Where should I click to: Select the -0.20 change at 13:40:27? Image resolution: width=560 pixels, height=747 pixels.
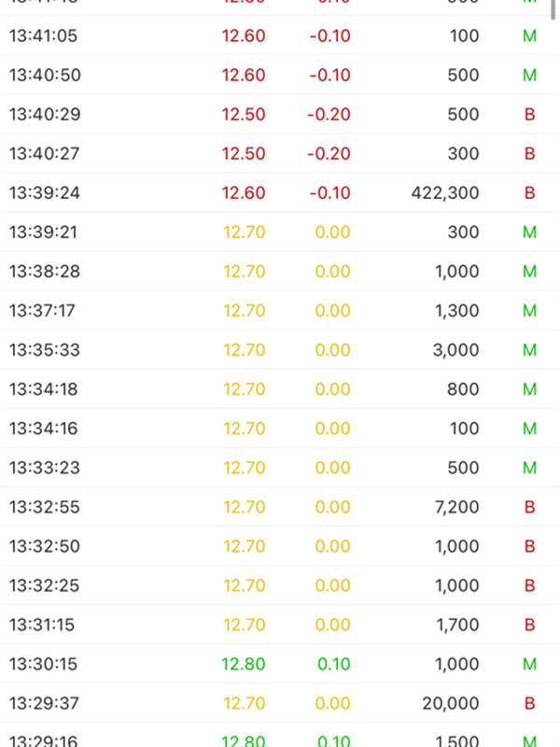329,153
